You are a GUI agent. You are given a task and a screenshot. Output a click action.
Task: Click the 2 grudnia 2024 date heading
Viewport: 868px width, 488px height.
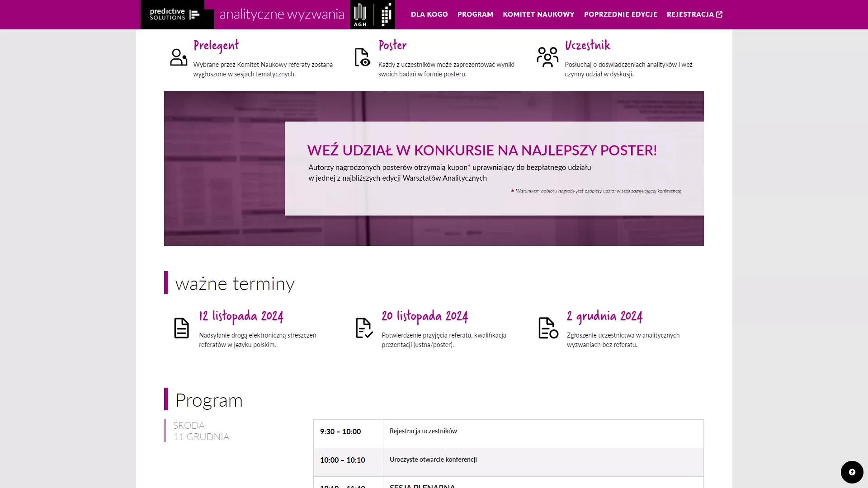(604, 316)
